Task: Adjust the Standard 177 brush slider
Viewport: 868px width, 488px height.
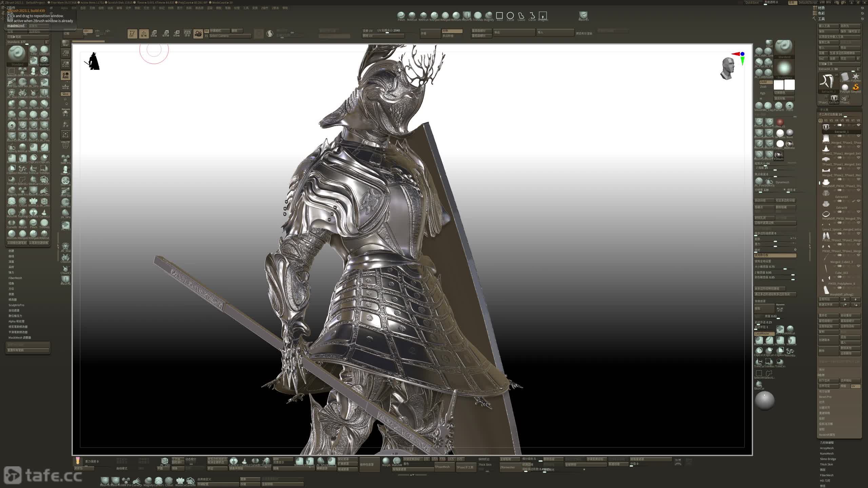Action: (x=26, y=42)
